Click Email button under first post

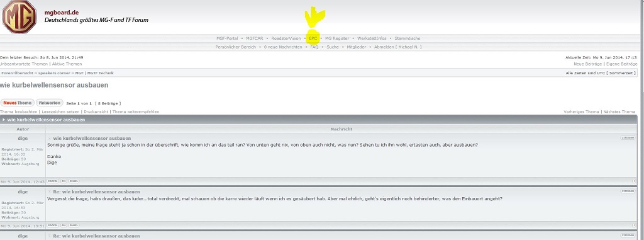pos(74,181)
